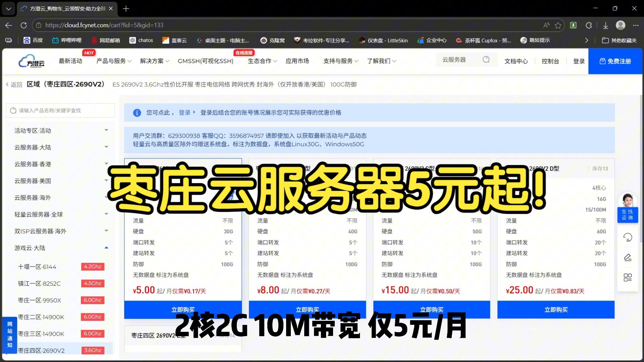Click 登录 in the header
This screenshot has width=644, height=362.
(x=579, y=61)
